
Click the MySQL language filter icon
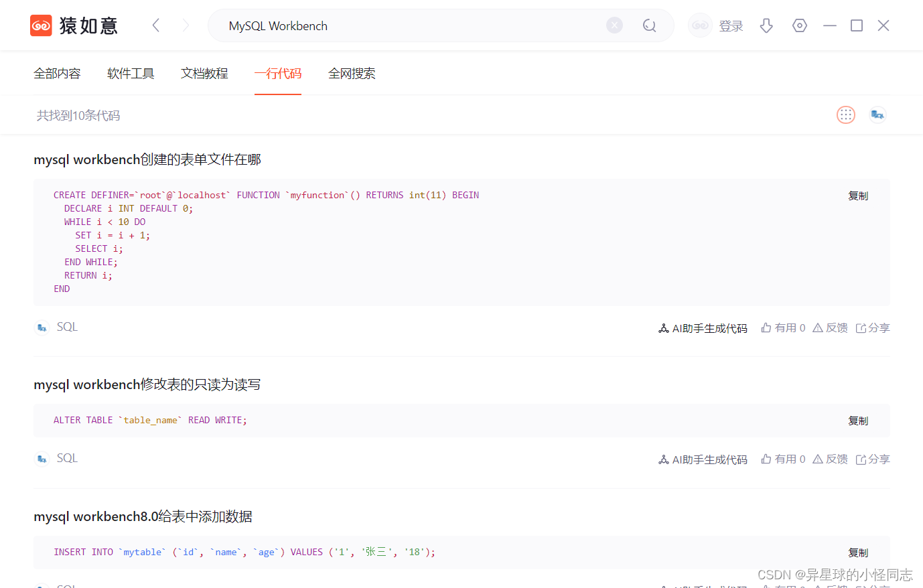pyautogui.click(x=877, y=115)
